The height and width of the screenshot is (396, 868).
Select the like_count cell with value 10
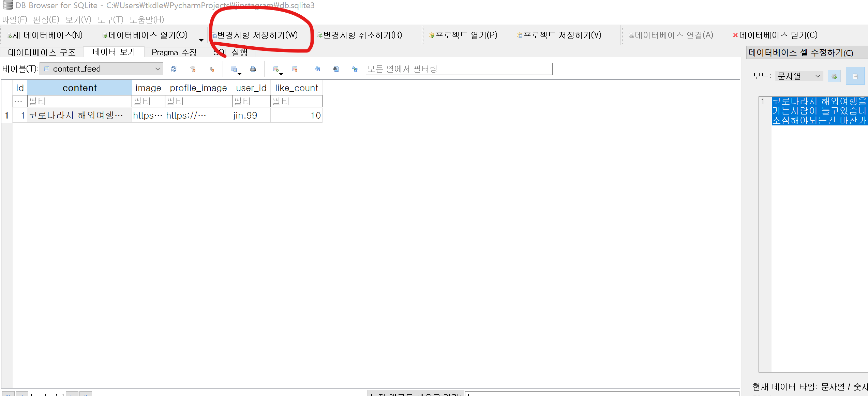pyautogui.click(x=296, y=116)
